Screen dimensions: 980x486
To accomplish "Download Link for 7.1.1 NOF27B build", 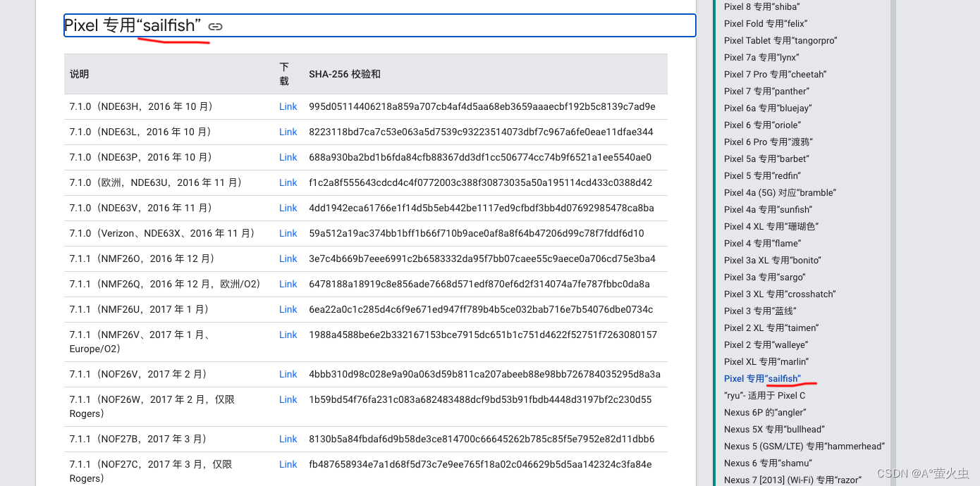I will [x=288, y=439].
